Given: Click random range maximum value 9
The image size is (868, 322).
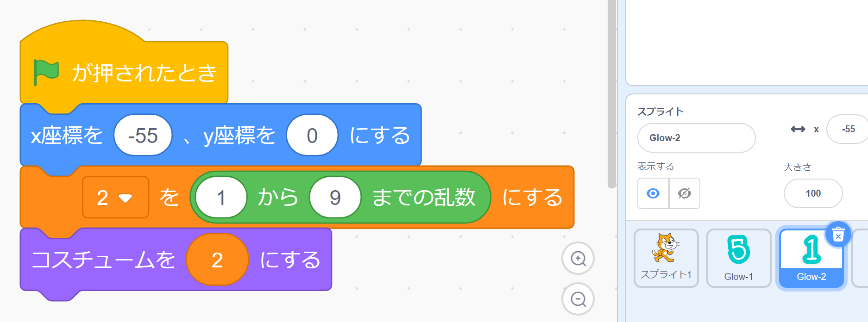Looking at the screenshot, I should click(x=335, y=198).
